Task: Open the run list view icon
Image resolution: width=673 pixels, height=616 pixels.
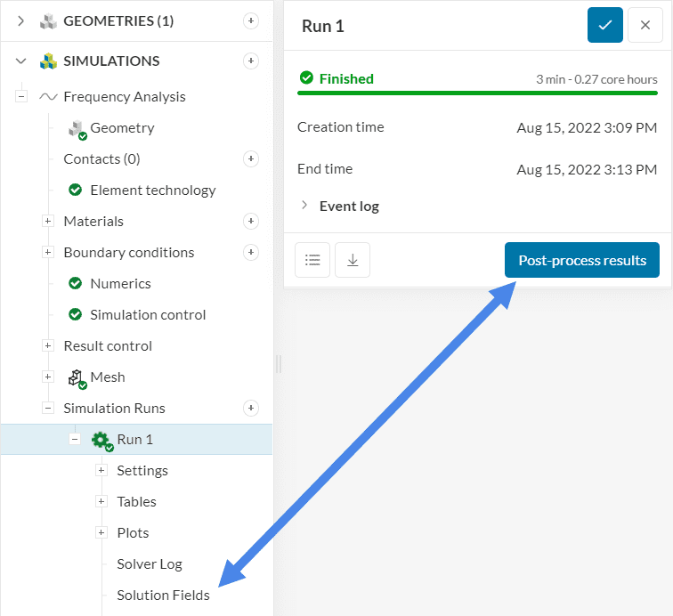Action: point(312,260)
